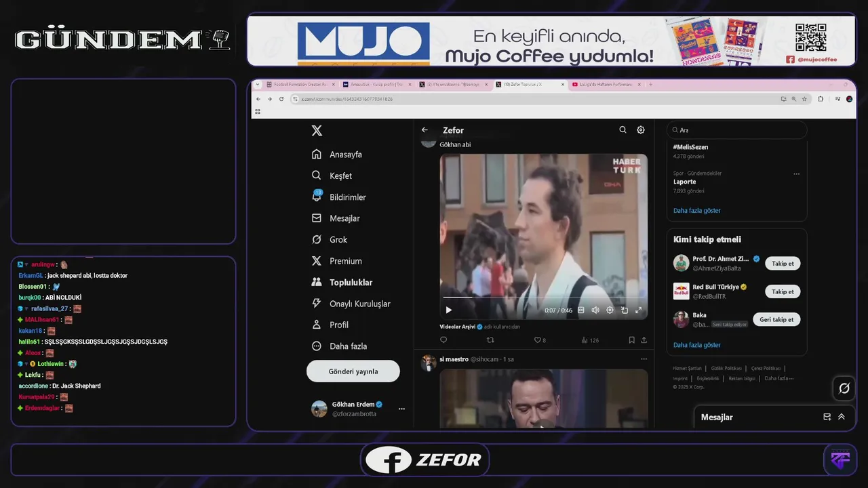Click the browser back arrow
Viewport: 868px width, 488px height.
tap(258, 99)
